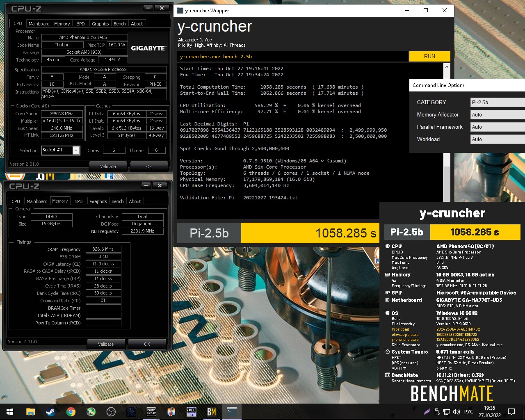Switch to the y-cruncher console taskbar icon
525x420 pixels.
pyautogui.click(x=231, y=412)
